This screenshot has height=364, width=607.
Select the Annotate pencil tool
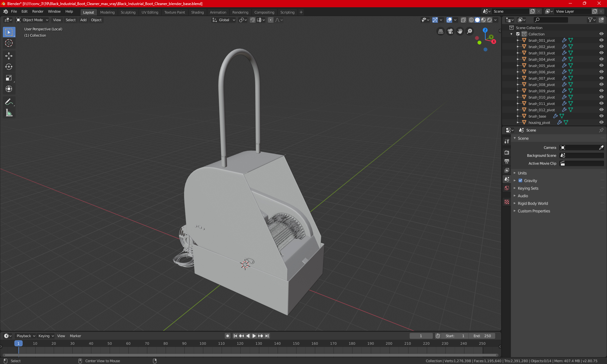pos(9,102)
